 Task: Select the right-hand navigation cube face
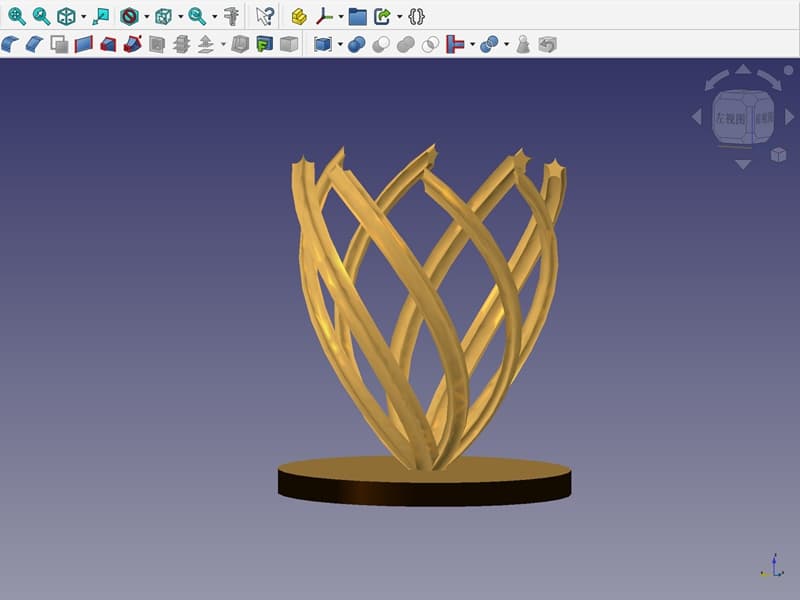[x=764, y=118]
